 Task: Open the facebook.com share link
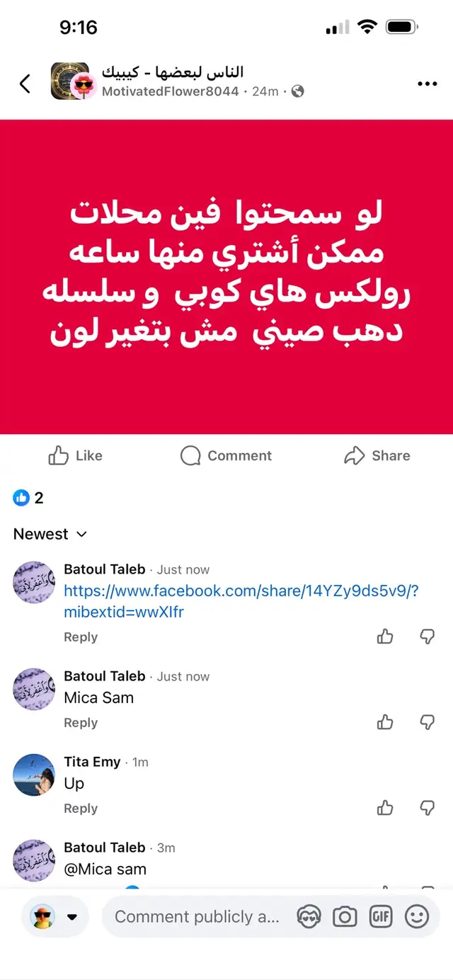[x=241, y=601]
